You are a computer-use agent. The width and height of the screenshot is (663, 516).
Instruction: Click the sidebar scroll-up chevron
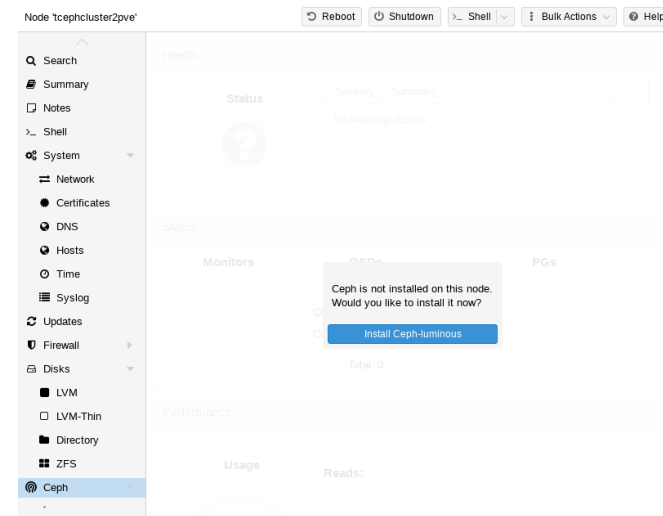pos(82,42)
